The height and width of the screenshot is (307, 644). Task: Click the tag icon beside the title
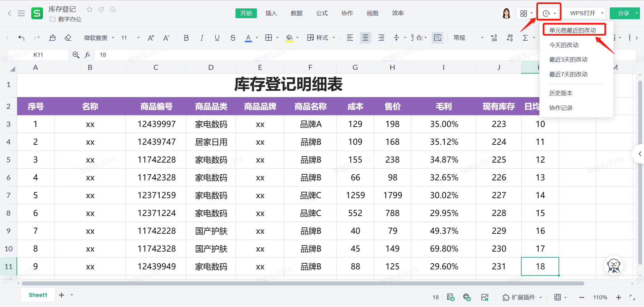click(x=101, y=9)
